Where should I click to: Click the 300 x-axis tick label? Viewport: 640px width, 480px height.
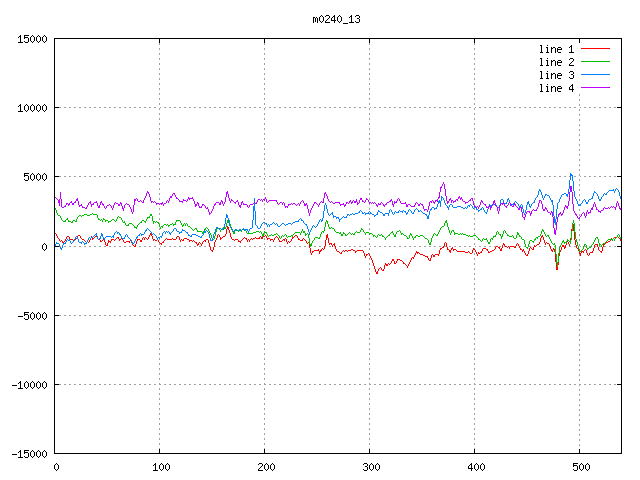pyautogui.click(x=370, y=467)
